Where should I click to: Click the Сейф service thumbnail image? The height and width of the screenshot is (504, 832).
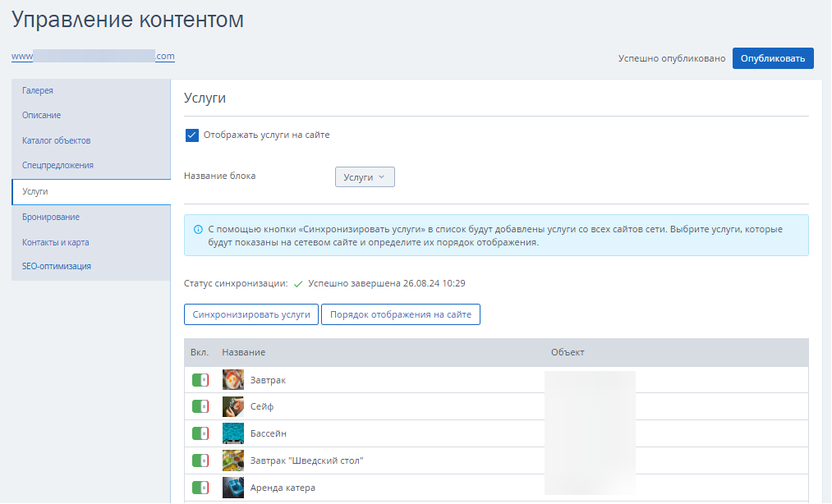(x=233, y=406)
